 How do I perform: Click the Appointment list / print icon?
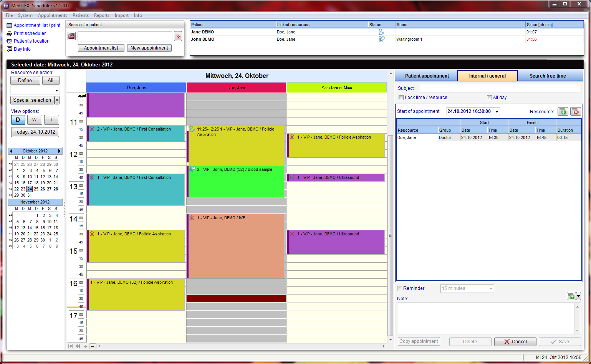click(9, 25)
